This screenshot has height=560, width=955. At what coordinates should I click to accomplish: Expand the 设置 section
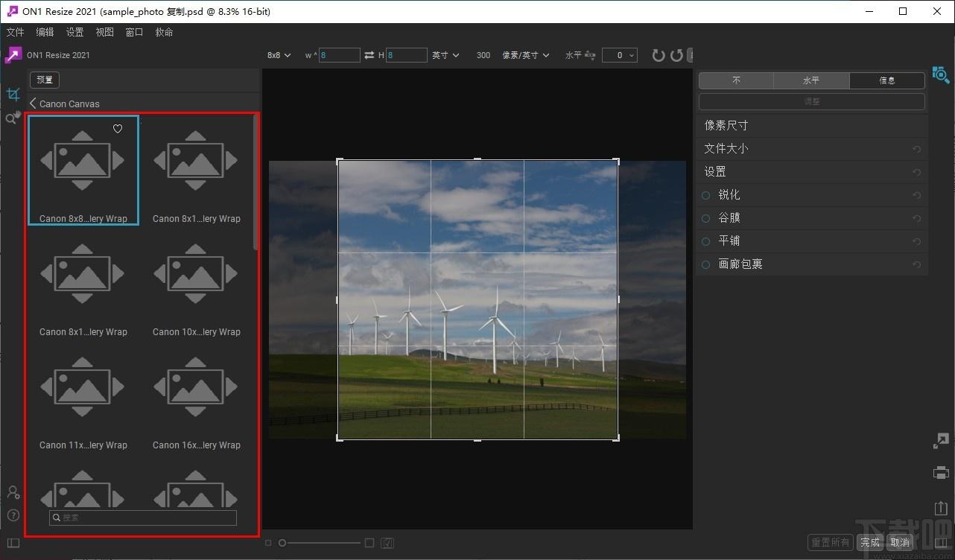[812, 172]
